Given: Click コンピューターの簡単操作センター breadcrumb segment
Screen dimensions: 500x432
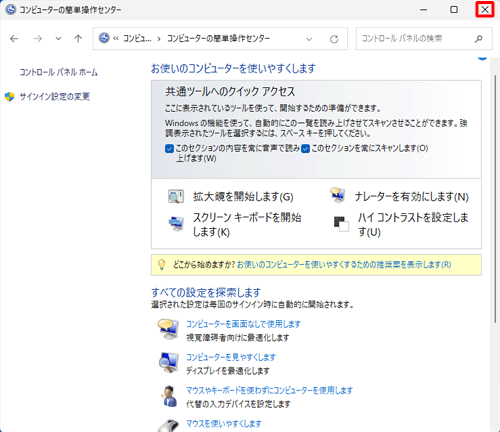Looking at the screenshot, I should pos(218,39).
